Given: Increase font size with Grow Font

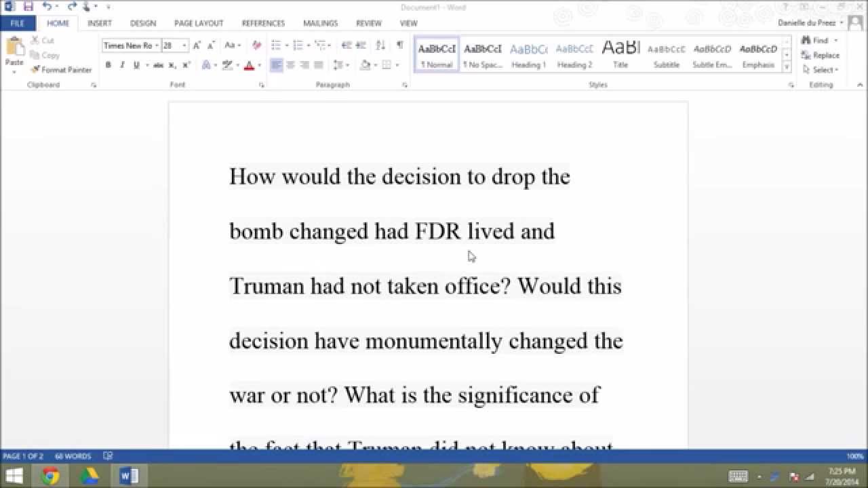Looking at the screenshot, I should 197,45.
